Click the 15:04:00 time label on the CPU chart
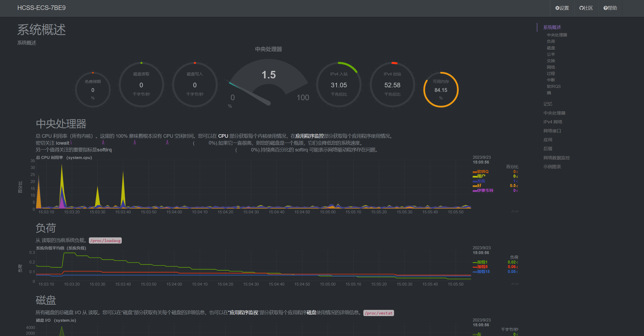Image resolution: width=644 pixels, height=336 pixels. 174,212
